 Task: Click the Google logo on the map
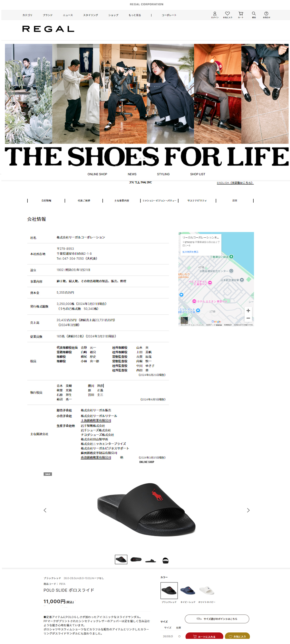click(216, 321)
